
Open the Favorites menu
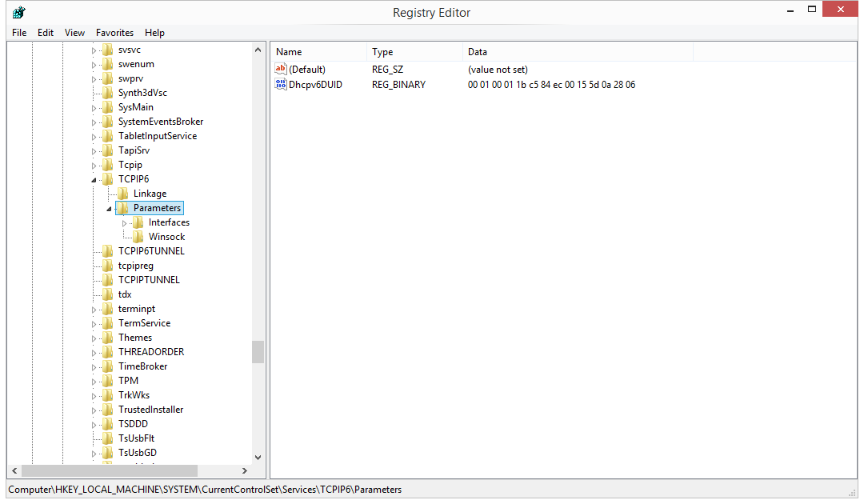click(x=114, y=33)
